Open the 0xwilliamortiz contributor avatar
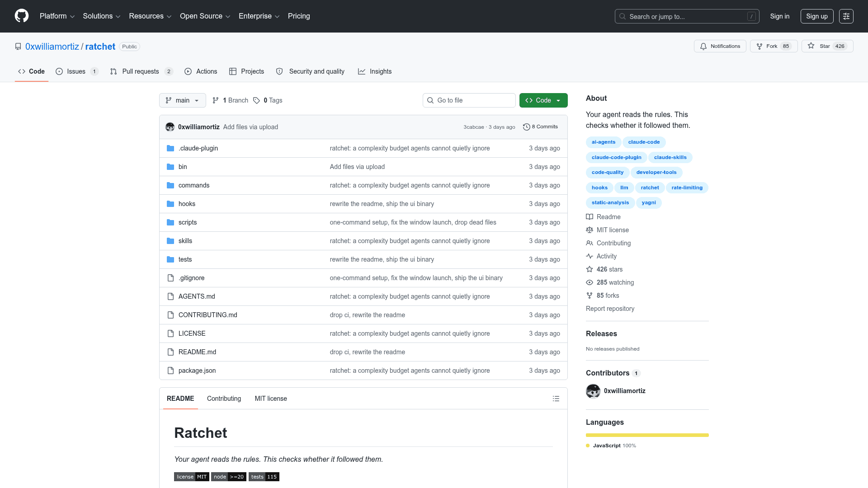 593,391
